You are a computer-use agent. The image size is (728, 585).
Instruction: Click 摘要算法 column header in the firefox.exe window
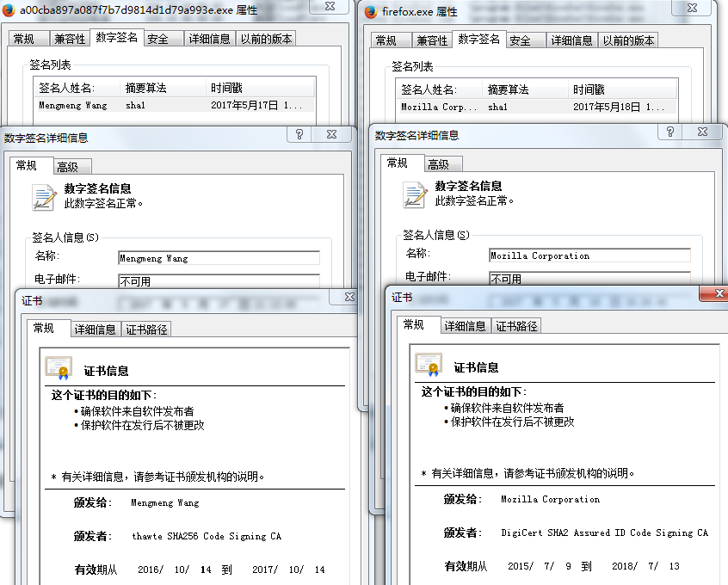tap(525, 89)
